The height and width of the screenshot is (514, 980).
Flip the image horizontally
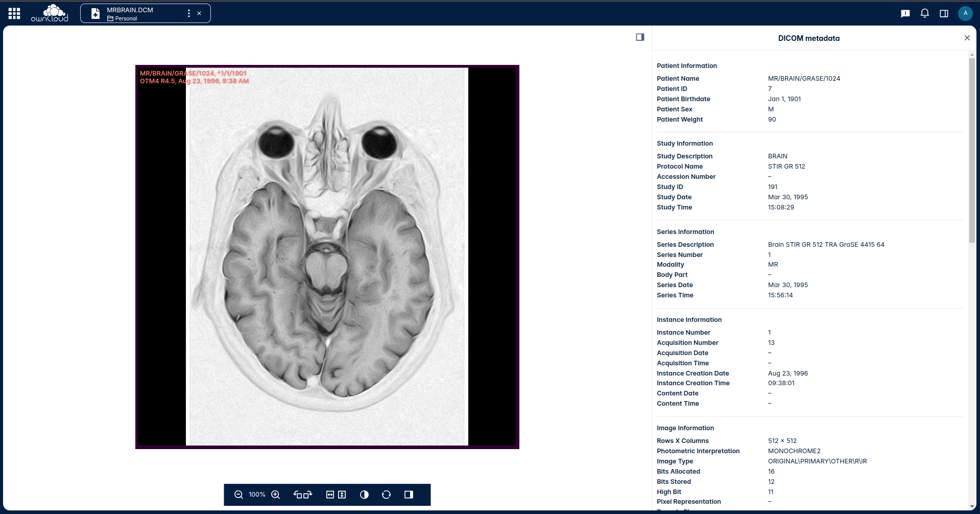pos(330,495)
